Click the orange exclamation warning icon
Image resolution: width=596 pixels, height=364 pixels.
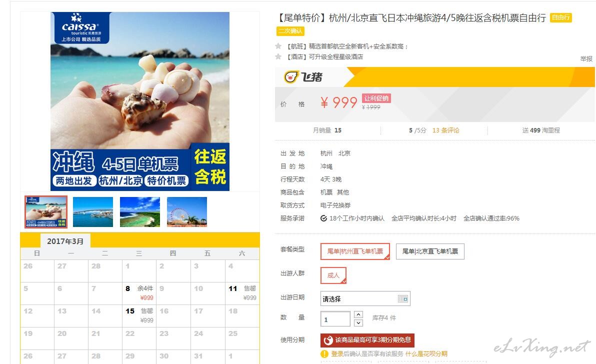pyautogui.click(x=324, y=353)
